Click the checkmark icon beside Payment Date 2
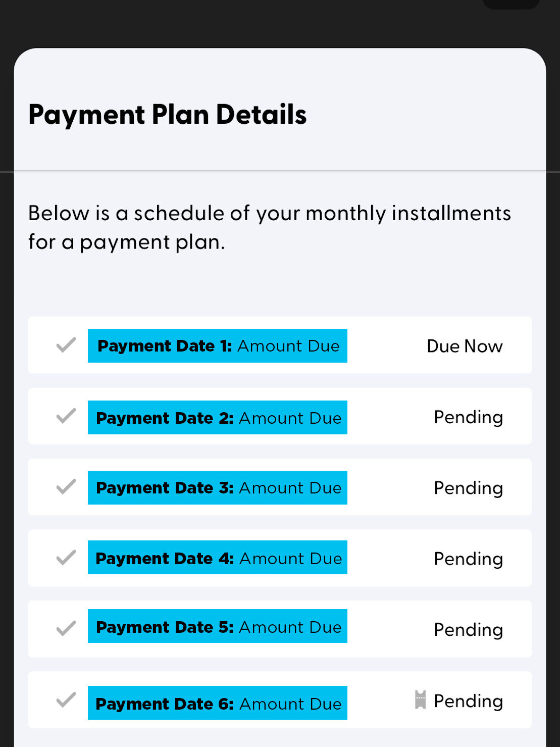Screen dimensions: 560x747 click(x=66, y=416)
